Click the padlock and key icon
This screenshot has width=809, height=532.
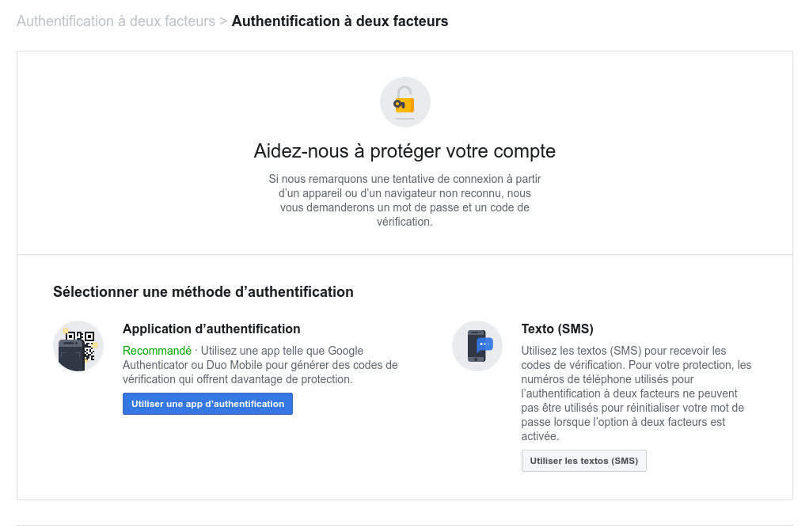click(x=405, y=102)
